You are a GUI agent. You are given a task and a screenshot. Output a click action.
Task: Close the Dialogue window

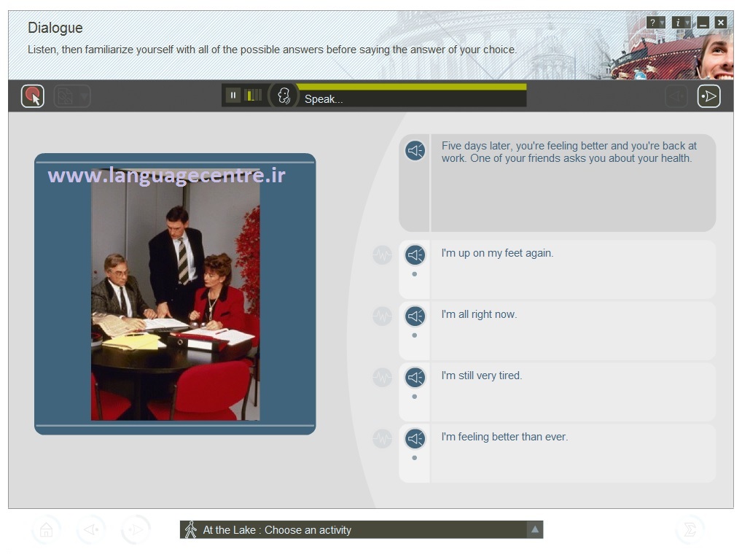point(721,23)
